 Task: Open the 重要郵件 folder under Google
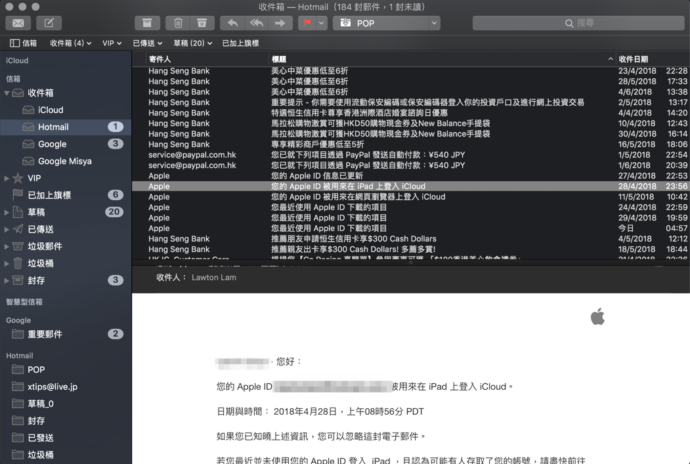[66, 334]
